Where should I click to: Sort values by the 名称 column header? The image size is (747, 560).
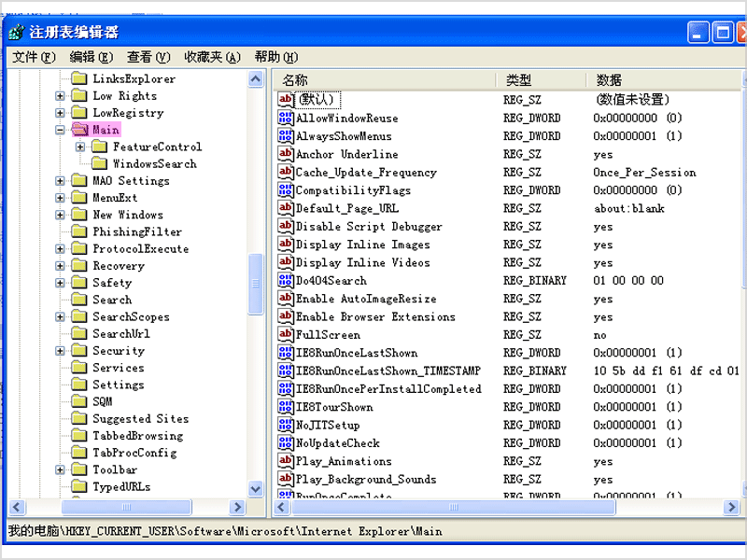tap(385, 80)
